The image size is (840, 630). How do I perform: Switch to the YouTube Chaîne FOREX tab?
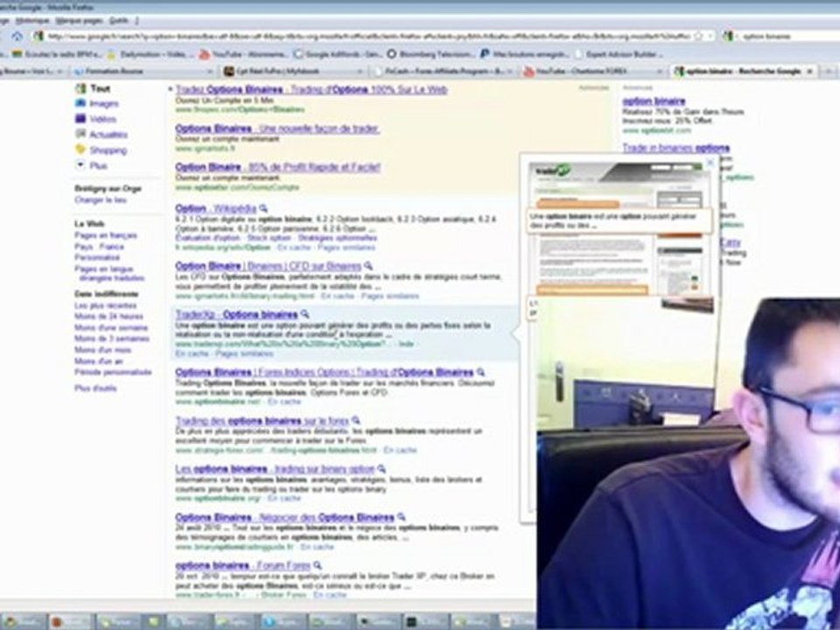pyautogui.click(x=593, y=71)
